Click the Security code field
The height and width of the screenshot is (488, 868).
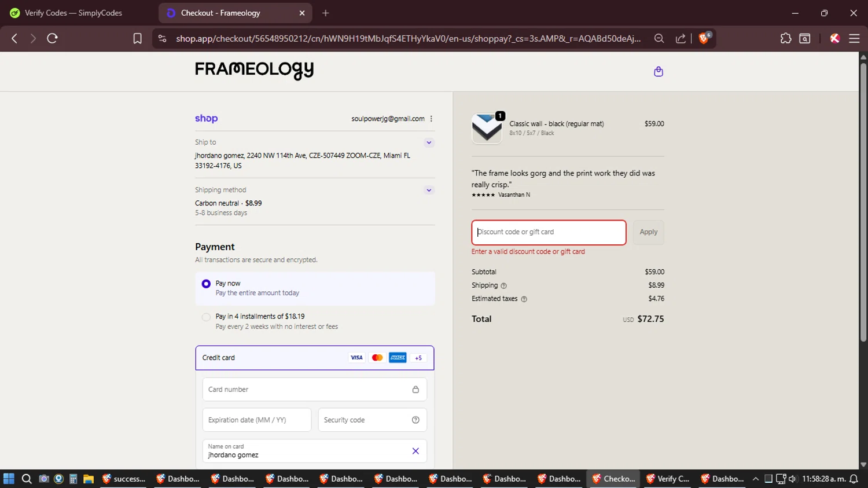click(373, 420)
